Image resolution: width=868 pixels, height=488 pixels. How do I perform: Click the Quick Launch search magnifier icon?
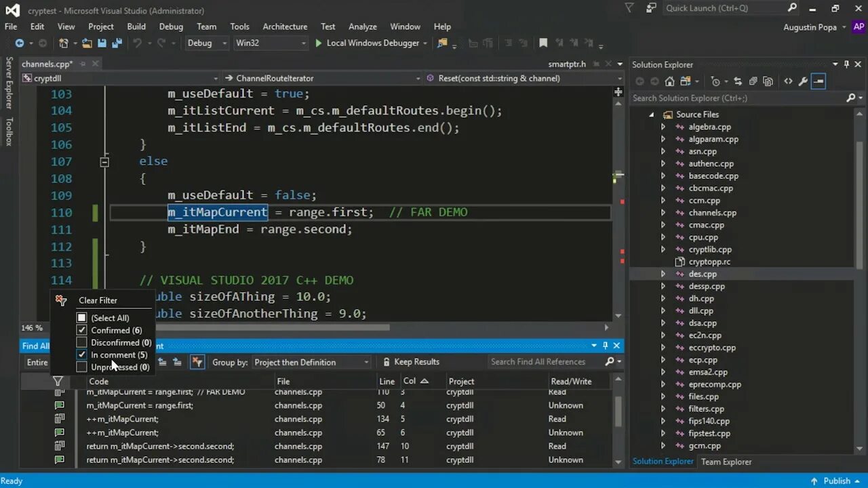(x=792, y=8)
